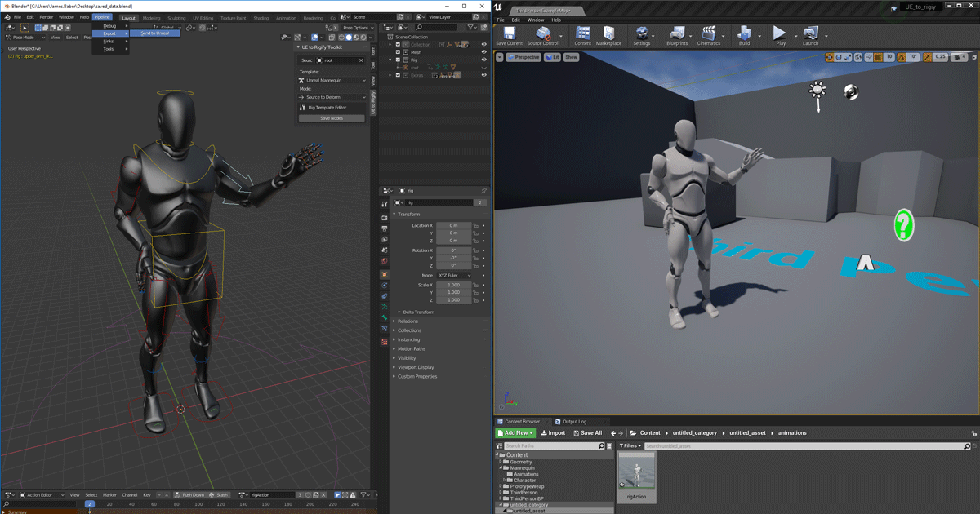Screen dimensions: 980x514
Task: Click Build icon in Unreal toolbar
Action: click(x=744, y=33)
